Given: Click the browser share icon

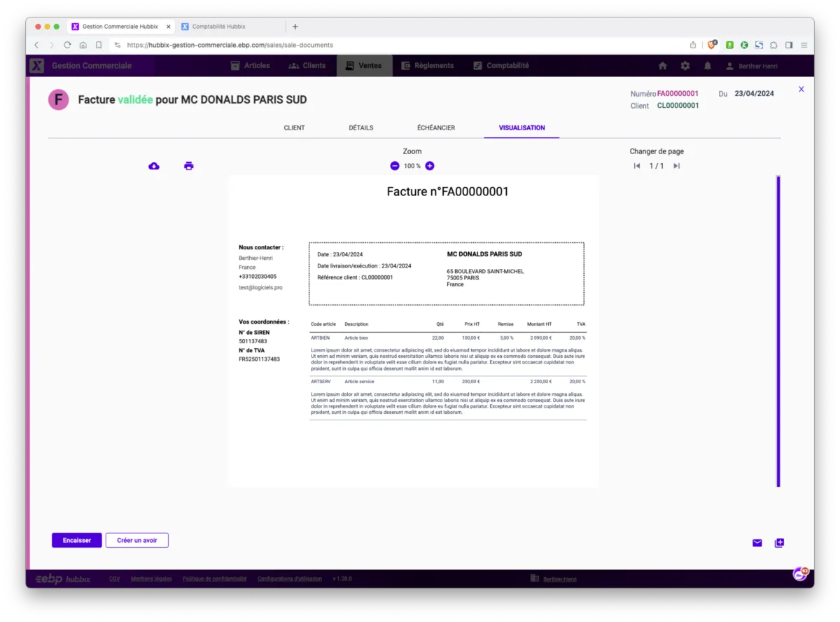Looking at the screenshot, I should (693, 45).
